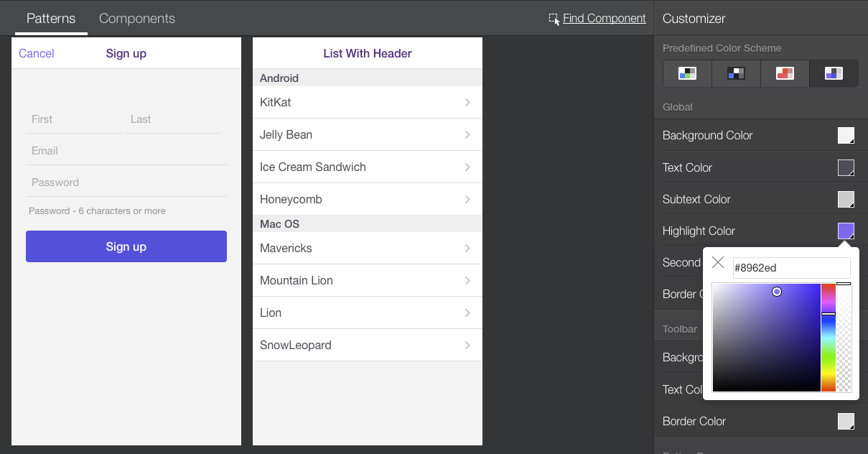
Task: Open the Background Color swatch
Action: pyautogui.click(x=846, y=136)
